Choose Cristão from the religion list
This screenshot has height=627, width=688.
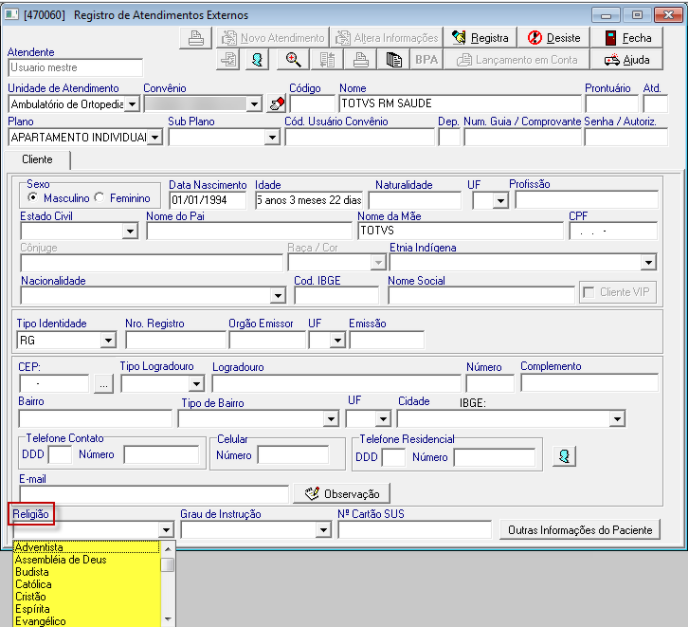87,596
